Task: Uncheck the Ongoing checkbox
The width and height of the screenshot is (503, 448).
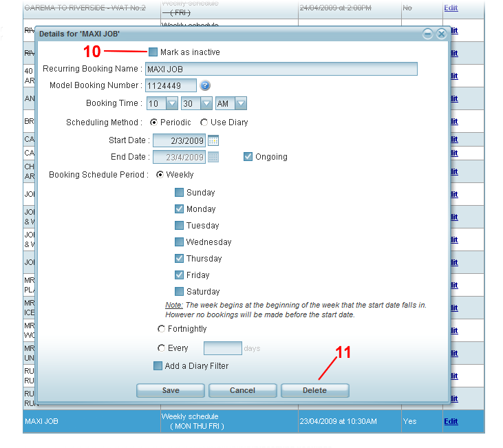Action: 248,157
